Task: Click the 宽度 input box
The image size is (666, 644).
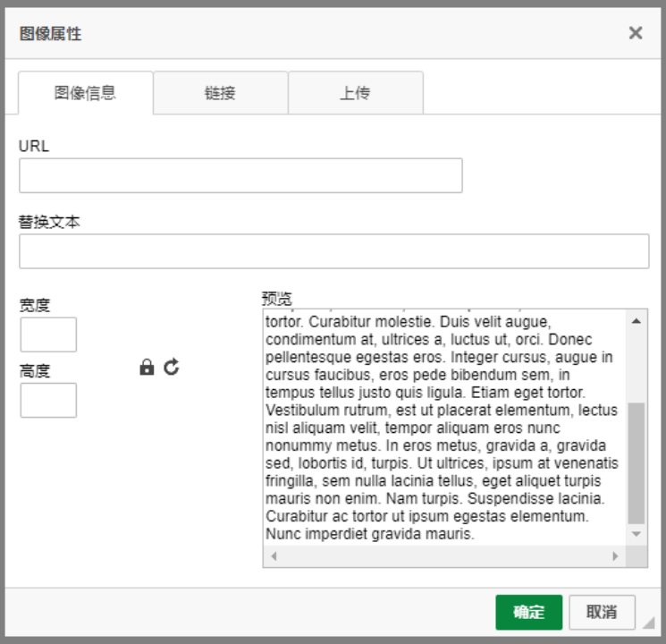Action: [x=48, y=335]
